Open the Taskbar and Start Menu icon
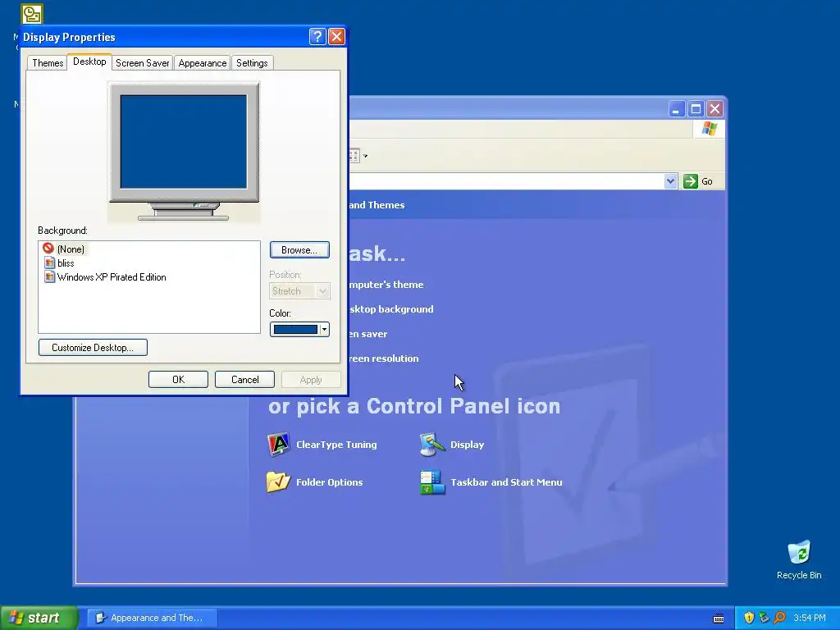840x630 pixels. [433, 482]
